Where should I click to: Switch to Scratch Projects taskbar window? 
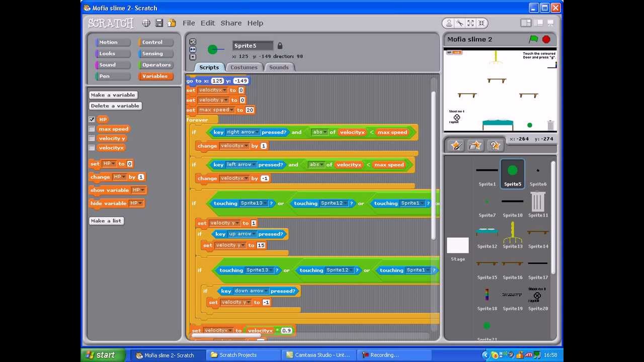(x=243, y=355)
